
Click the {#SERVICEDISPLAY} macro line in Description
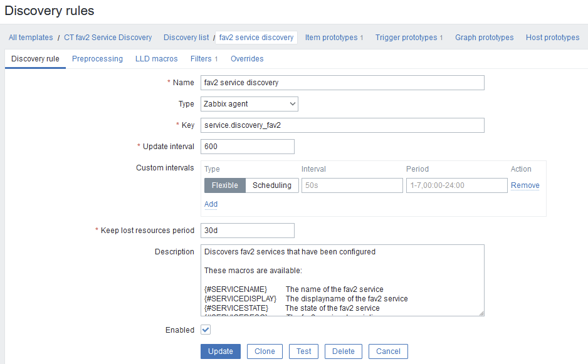click(x=306, y=299)
